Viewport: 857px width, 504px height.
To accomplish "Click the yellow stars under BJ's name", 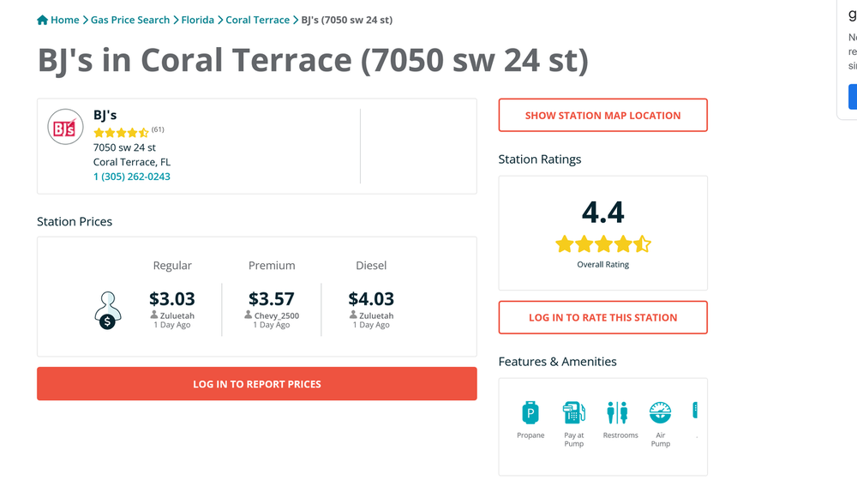I will pos(121,132).
